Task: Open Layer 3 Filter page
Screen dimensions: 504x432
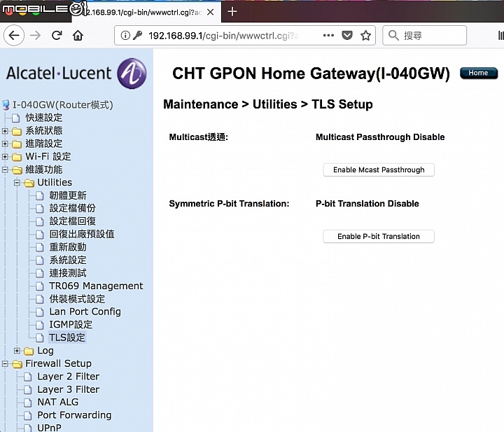Action: 68,389
